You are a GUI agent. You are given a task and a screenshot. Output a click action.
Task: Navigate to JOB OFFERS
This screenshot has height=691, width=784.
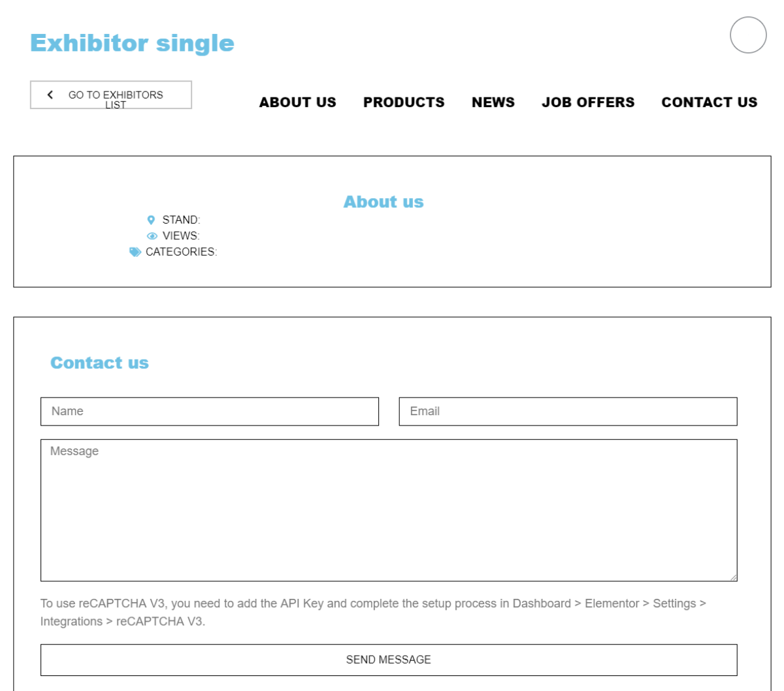[x=588, y=103]
